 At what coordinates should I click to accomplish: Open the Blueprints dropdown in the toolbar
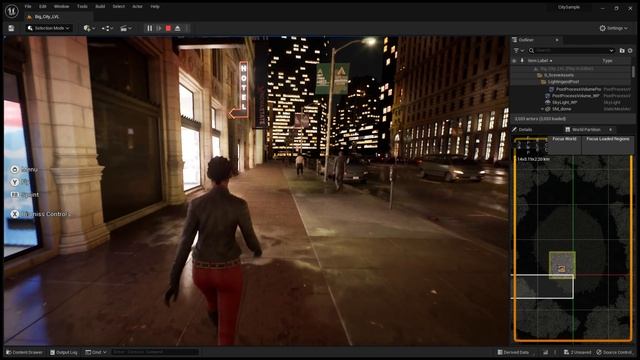click(x=107, y=28)
